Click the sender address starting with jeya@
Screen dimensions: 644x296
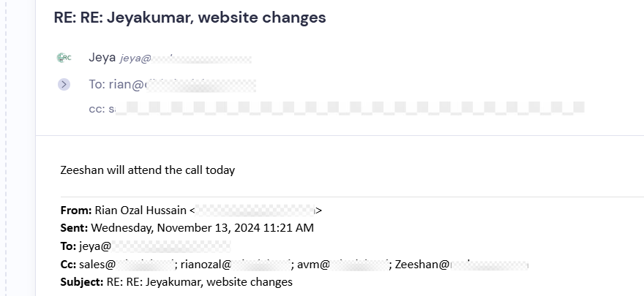click(x=186, y=58)
